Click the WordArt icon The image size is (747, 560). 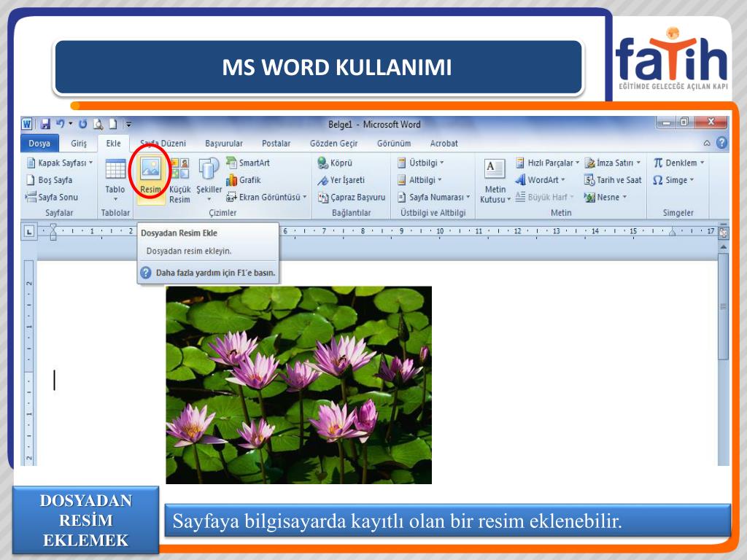pos(520,180)
